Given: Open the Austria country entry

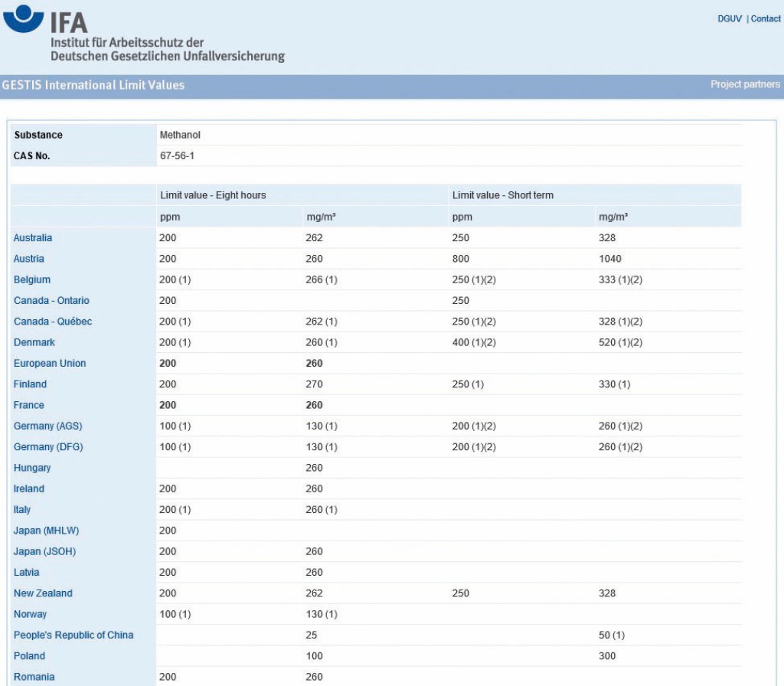Looking at the screenshot, I should pos(29,259).
